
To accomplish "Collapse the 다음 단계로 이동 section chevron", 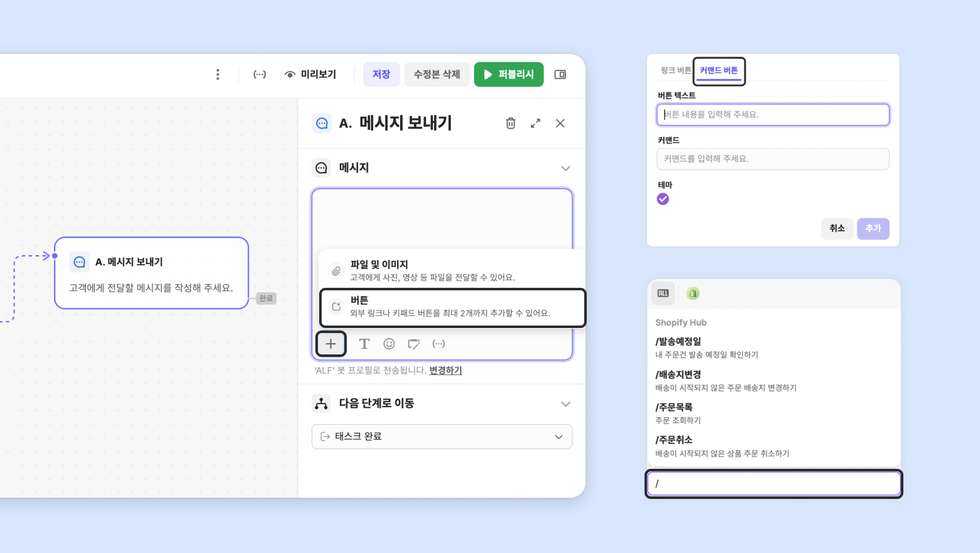I will click(x=565, y=404).
